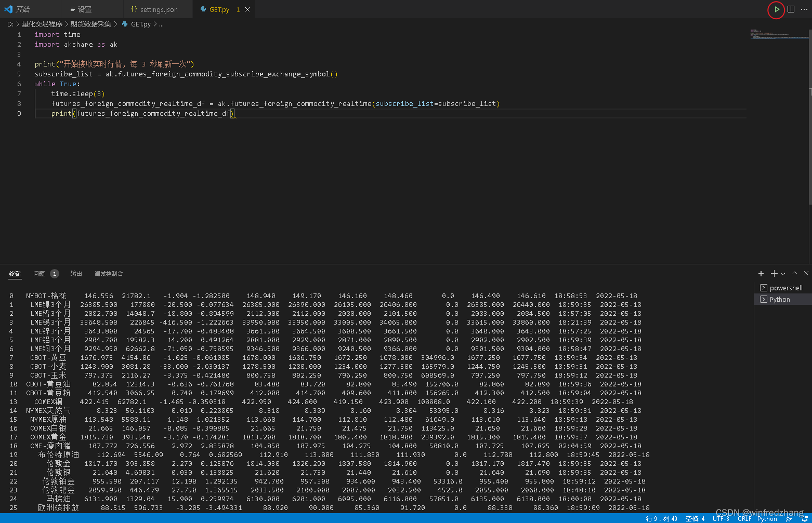Select the powershell terminal instance
This screenshot has width=812, height=523.
point(783,288)
